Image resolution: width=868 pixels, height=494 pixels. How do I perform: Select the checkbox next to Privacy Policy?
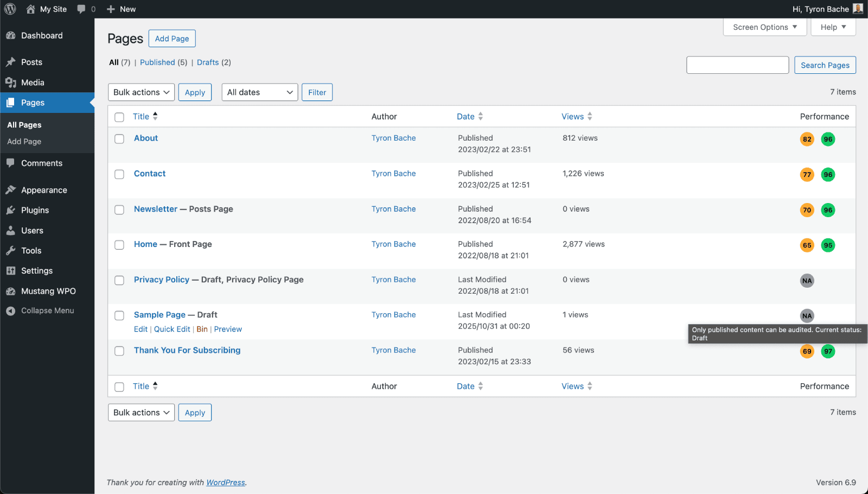click(x=119, y=280)
